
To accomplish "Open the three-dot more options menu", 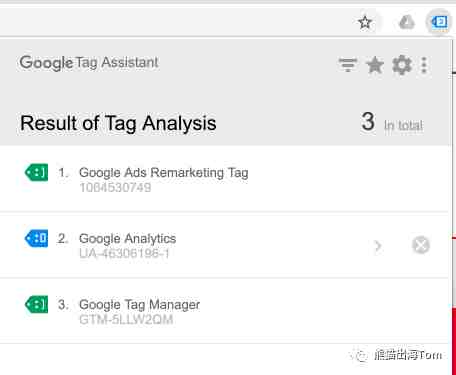I will click(x=424, y=65).
